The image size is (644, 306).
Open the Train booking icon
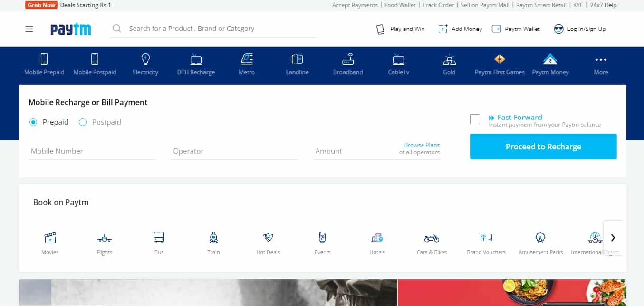213,237
